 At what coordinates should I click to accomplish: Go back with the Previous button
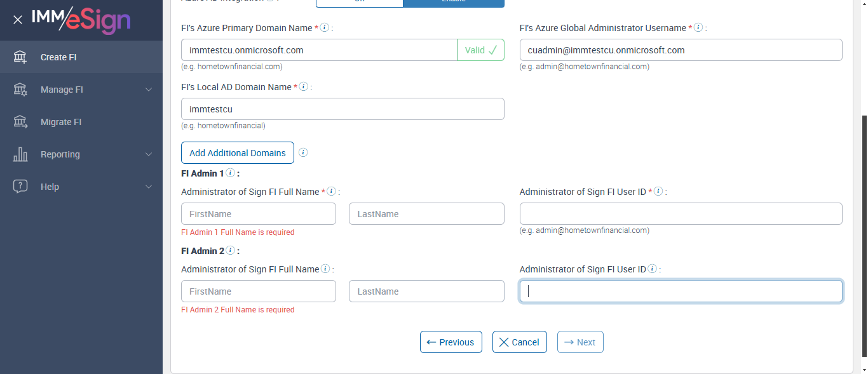(451, 342)
